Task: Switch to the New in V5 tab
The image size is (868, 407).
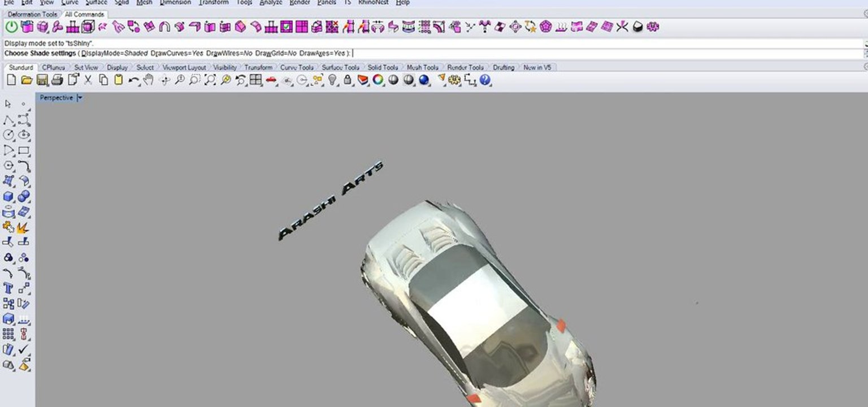Action: click(537, 67)
